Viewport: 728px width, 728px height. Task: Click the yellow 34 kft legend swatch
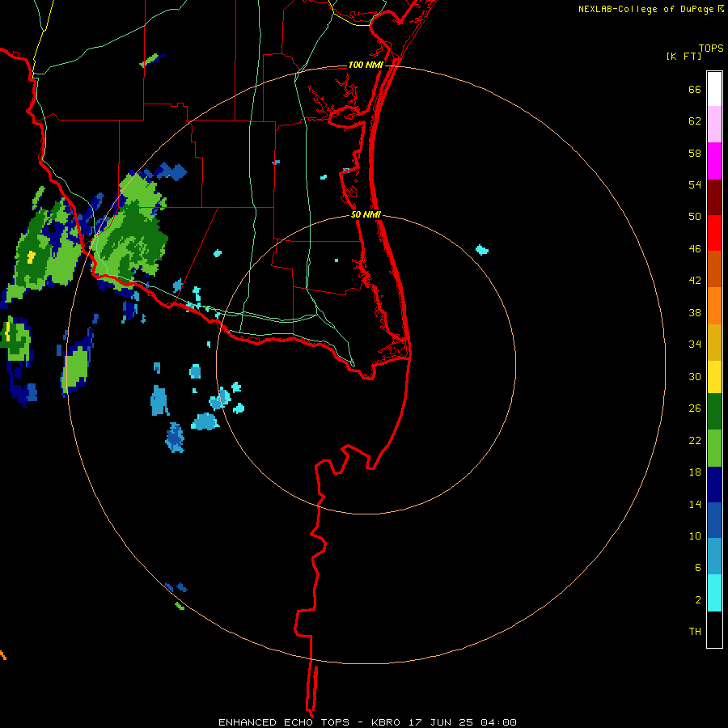(x=714, y=377)
